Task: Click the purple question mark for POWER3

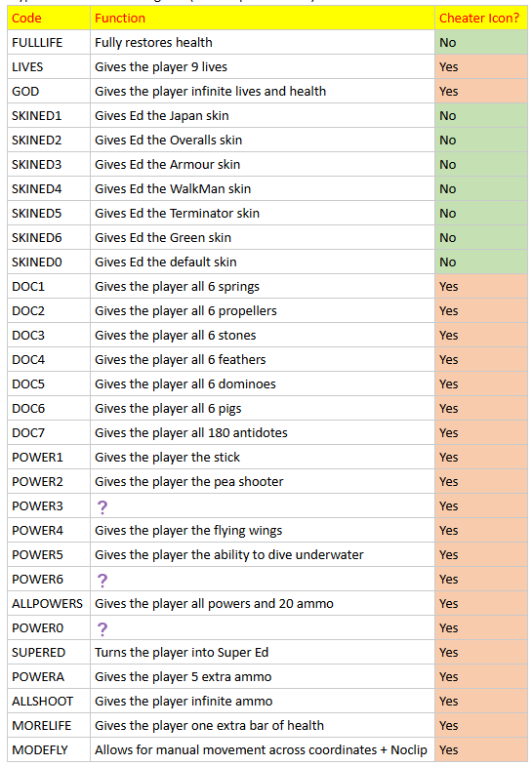Action: click(x=102, y=507)
